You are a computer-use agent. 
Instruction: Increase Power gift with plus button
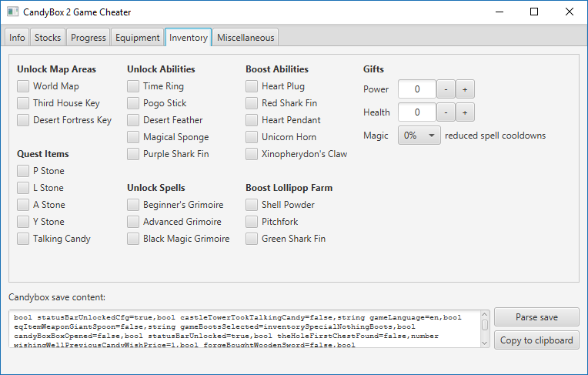point(465,89)
